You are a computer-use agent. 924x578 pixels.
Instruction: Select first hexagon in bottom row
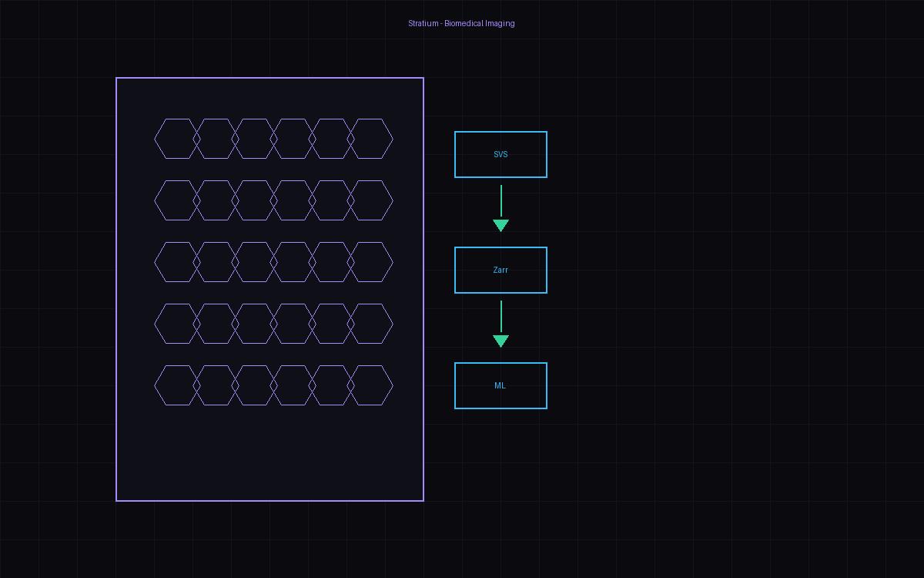176,385
